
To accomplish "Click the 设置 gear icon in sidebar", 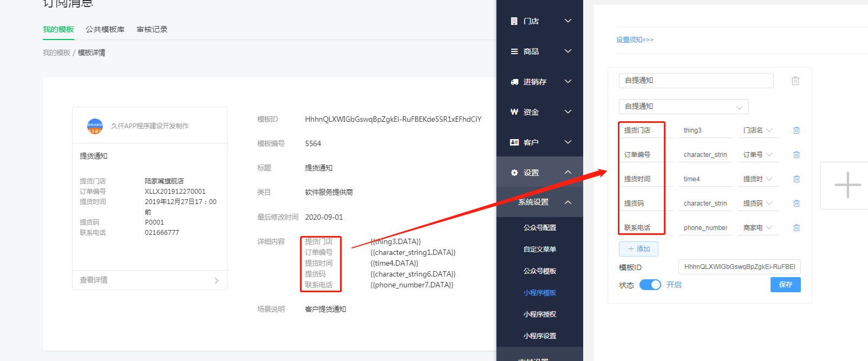I will tap(514, 173).
